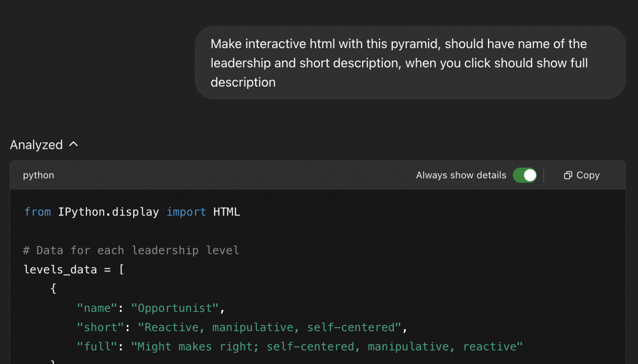
Task: Click the Analyzed label
Action: [x=36, y=145]
